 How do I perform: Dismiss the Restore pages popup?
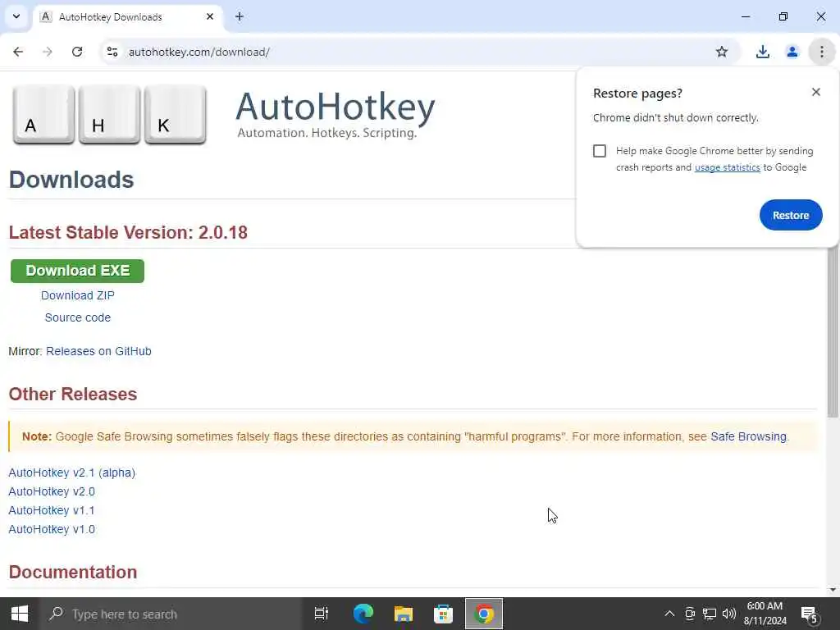(816, 92)
